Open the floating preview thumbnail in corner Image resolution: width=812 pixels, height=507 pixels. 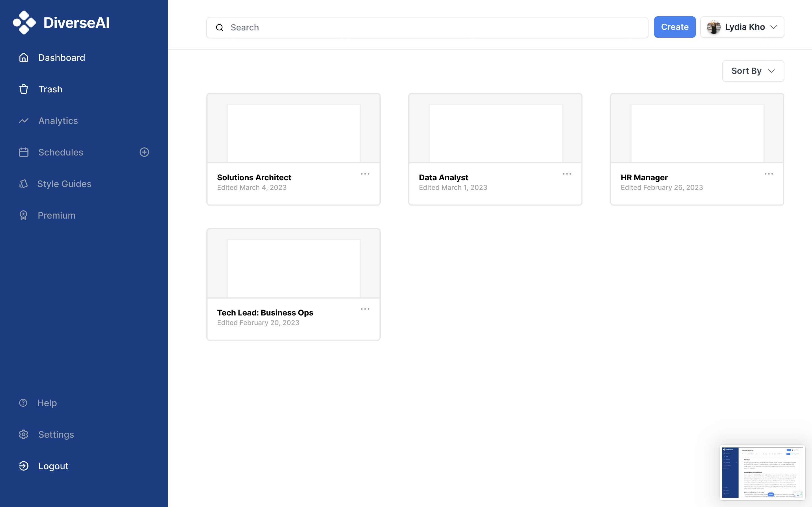pyautogui.click(x=762, y=472)
